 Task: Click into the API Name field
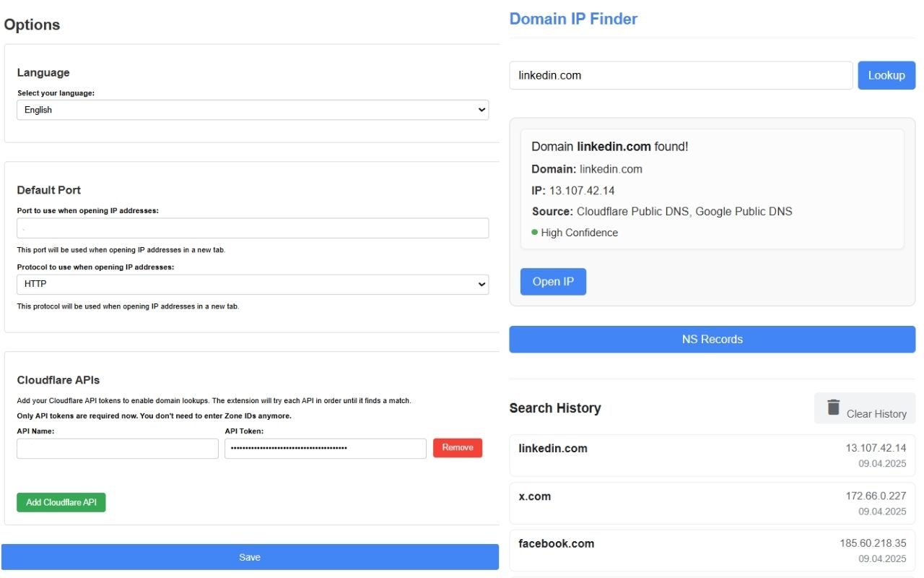(118, 449)
